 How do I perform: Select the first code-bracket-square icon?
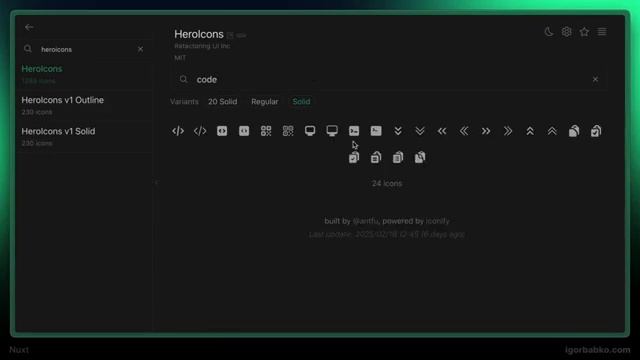(222, 131)
